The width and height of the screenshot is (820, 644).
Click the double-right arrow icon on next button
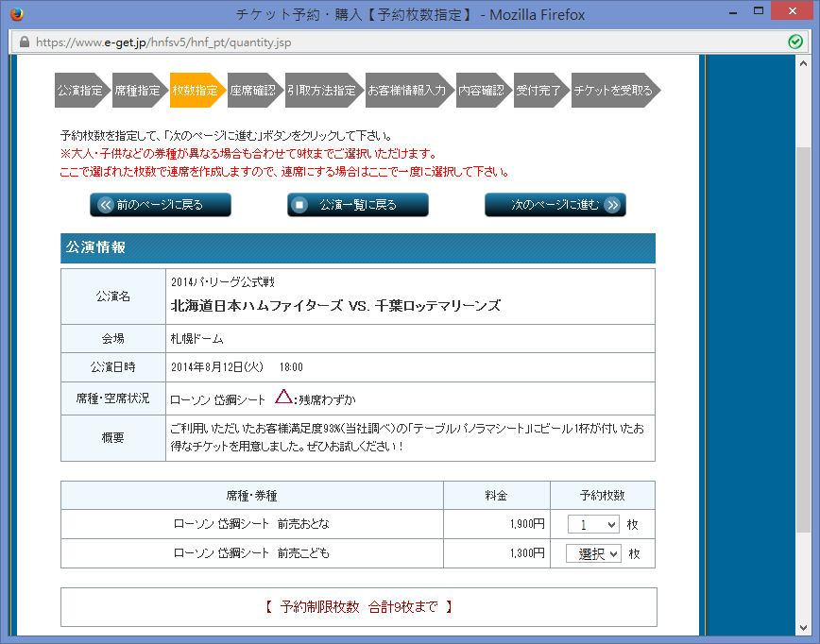611,205
